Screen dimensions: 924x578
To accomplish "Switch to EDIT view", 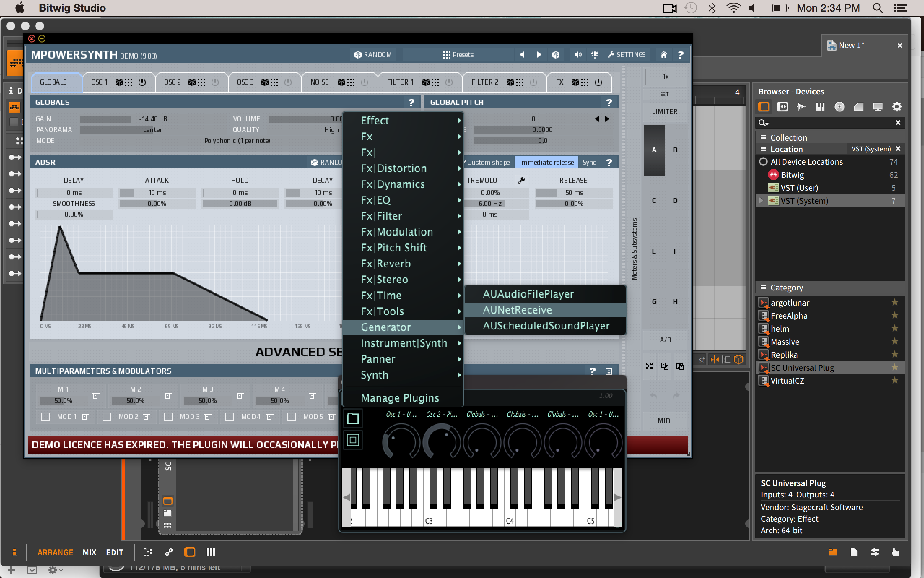I will click(114, 552).
